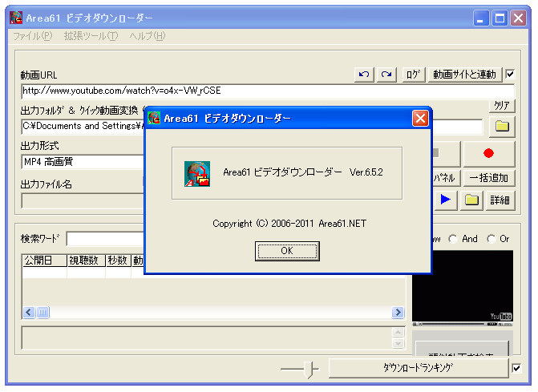Click the 秒数 column header
Image resolution: width=538 pixels, height=392 pixels.
tap(118, 261)
